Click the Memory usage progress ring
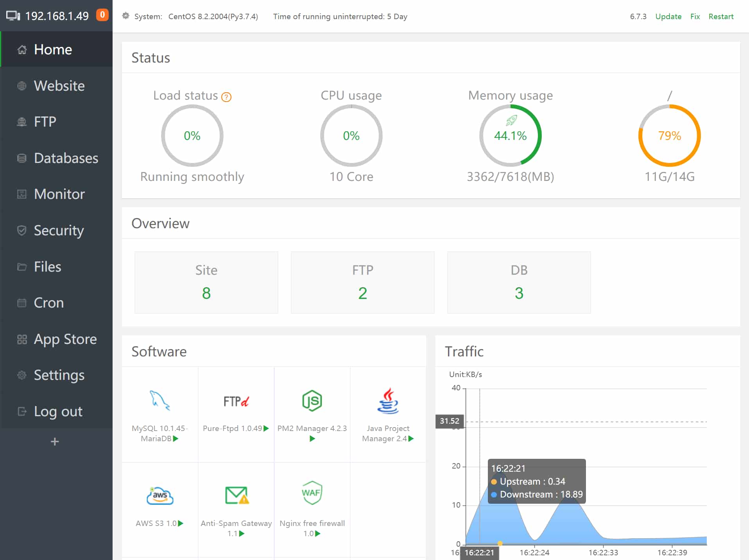749x560 pixels. click(511, 136)
